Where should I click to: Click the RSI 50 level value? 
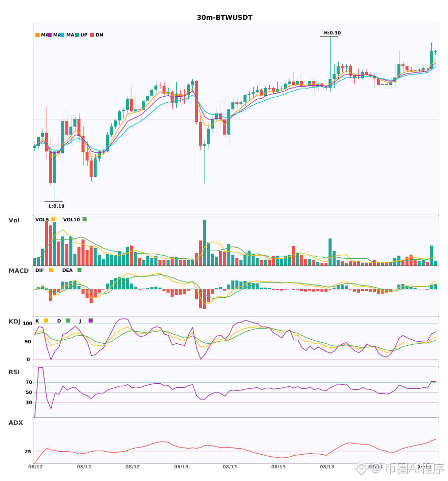click(x=29, y=392)
